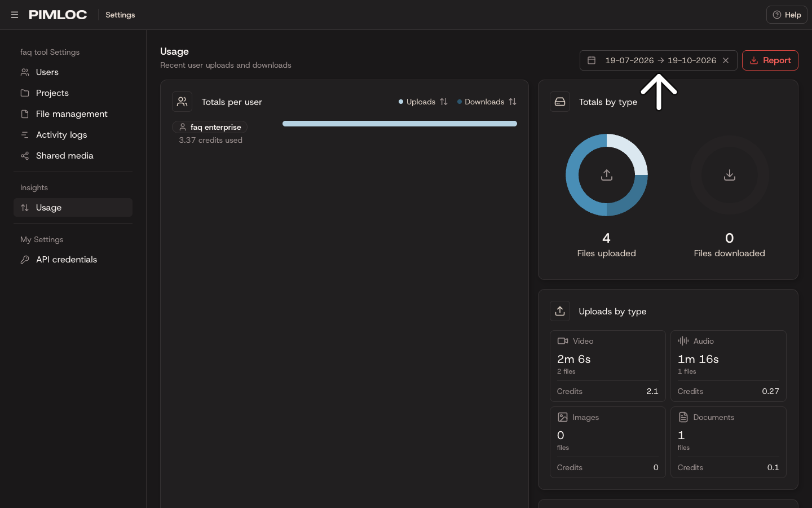
Task: Click the calendar icon in date range
Action: pyautogui.click(x=592, y=60)
